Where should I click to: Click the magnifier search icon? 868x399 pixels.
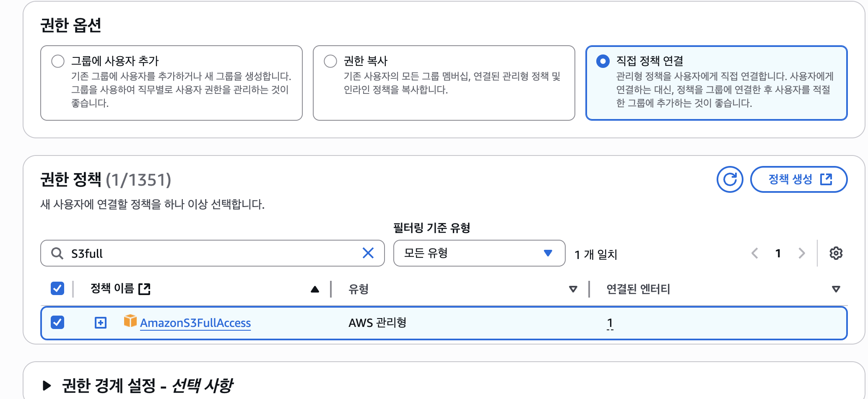57,253
